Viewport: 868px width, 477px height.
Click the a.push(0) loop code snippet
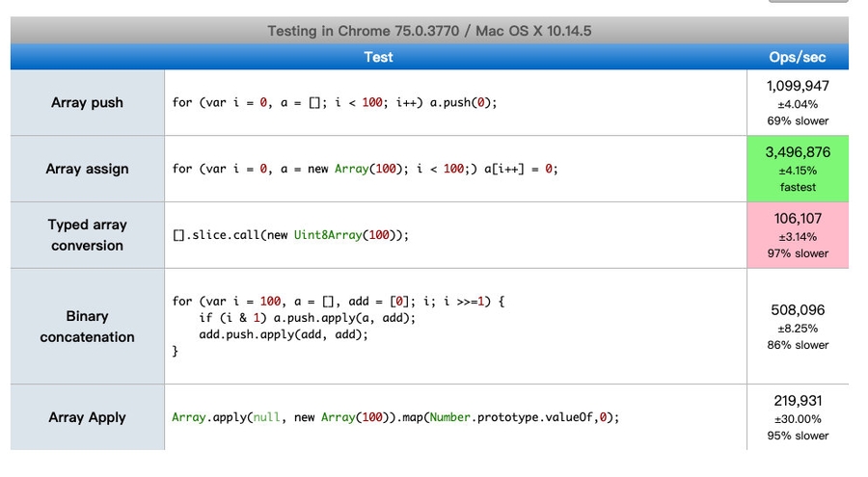click(x=334, y=103)
